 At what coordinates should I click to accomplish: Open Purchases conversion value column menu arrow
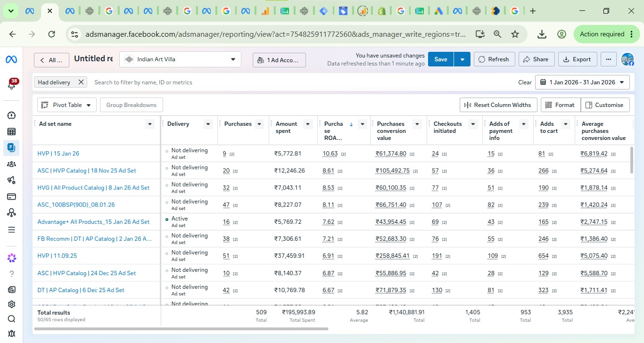tap(417, 124)
